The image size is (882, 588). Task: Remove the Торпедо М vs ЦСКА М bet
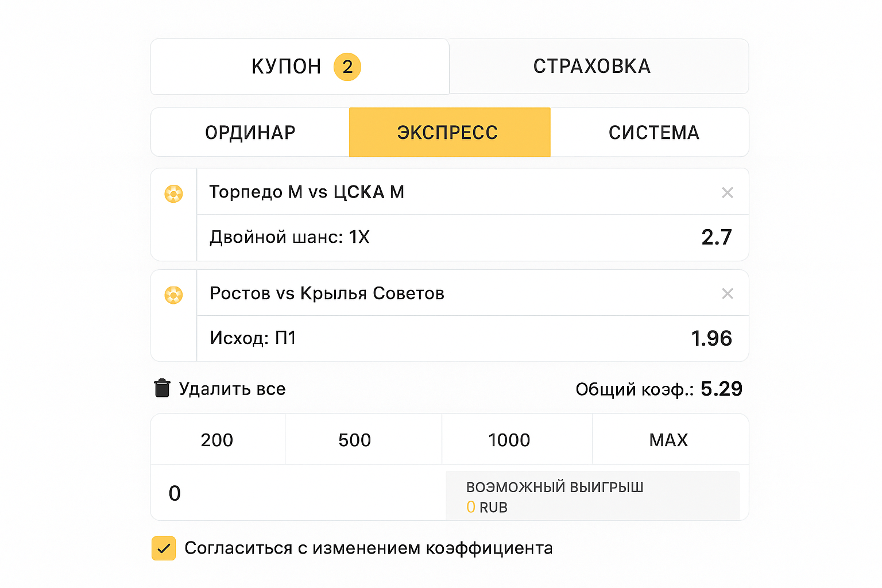coord(727,193)
